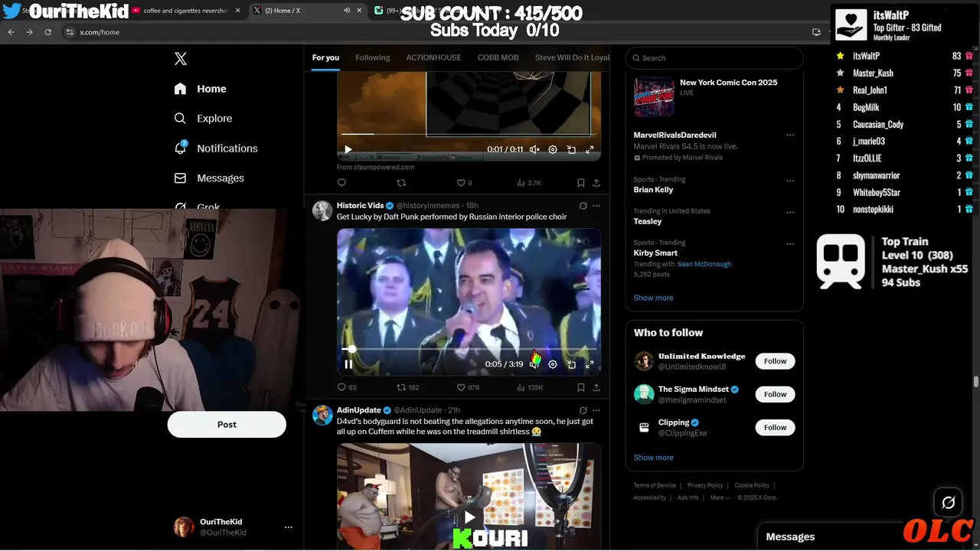Viewport: 980px width, 551px height.
Task: Open more options for Brian Kelly trend
Action: click(790, 181)
